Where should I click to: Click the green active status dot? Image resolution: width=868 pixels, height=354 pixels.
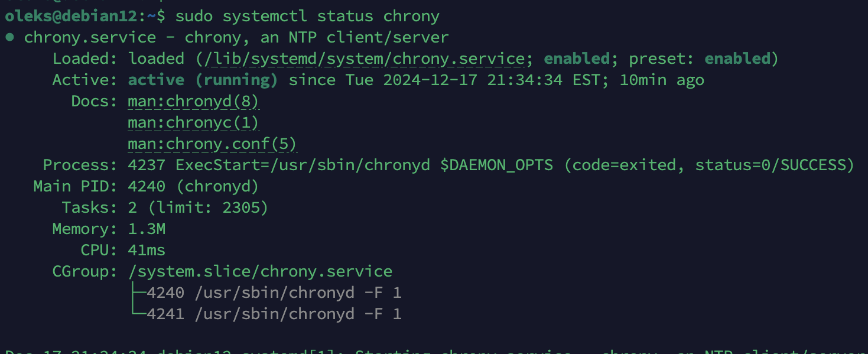9,38
